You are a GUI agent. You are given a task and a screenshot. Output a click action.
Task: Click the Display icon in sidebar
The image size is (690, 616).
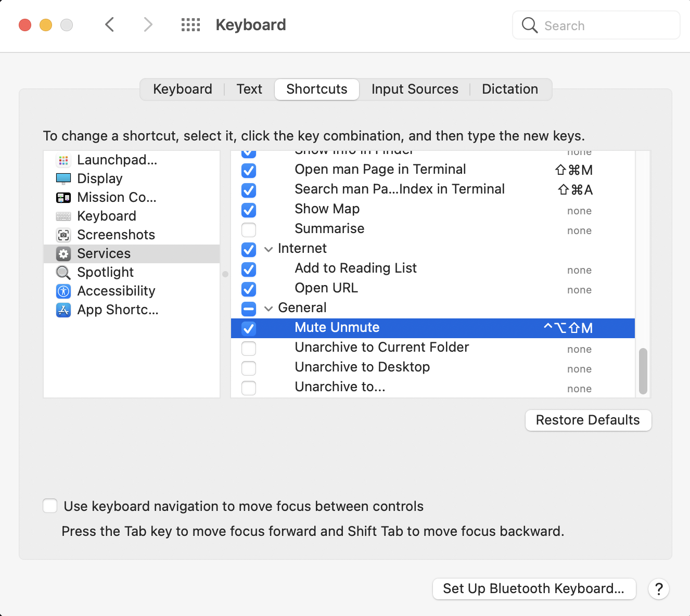tap(63, 178)
